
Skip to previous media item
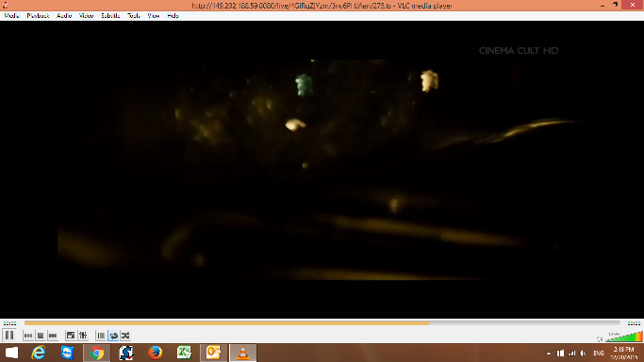tap(28, 336)
